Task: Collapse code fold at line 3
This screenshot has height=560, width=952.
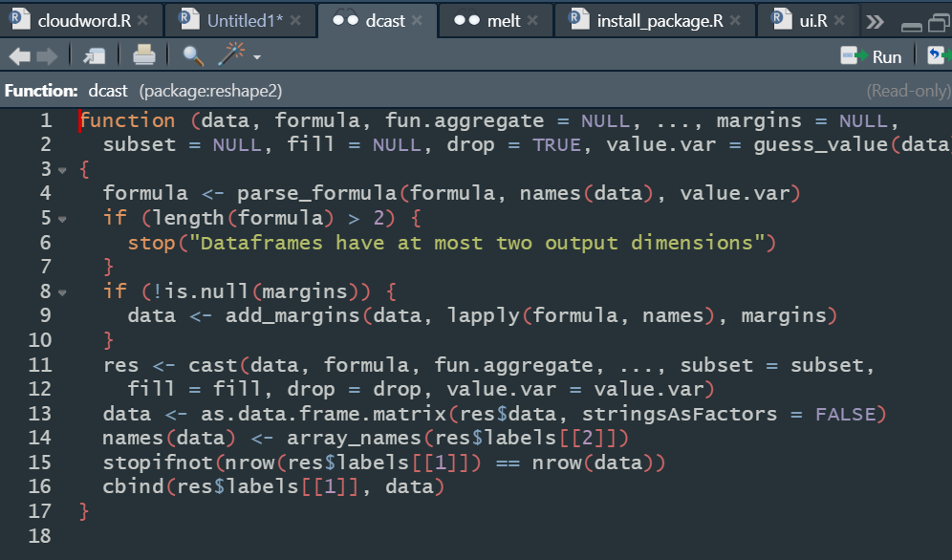Action: pyautogui.click(x=62, y=170)
